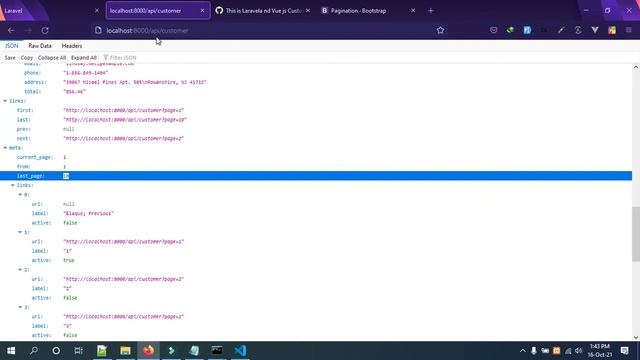Open the terminal window from taskbar

point(217,351)
